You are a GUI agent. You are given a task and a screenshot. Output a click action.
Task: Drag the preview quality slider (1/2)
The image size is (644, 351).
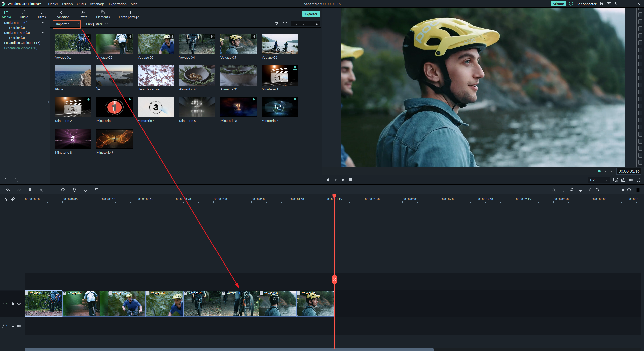pos(598,179)
